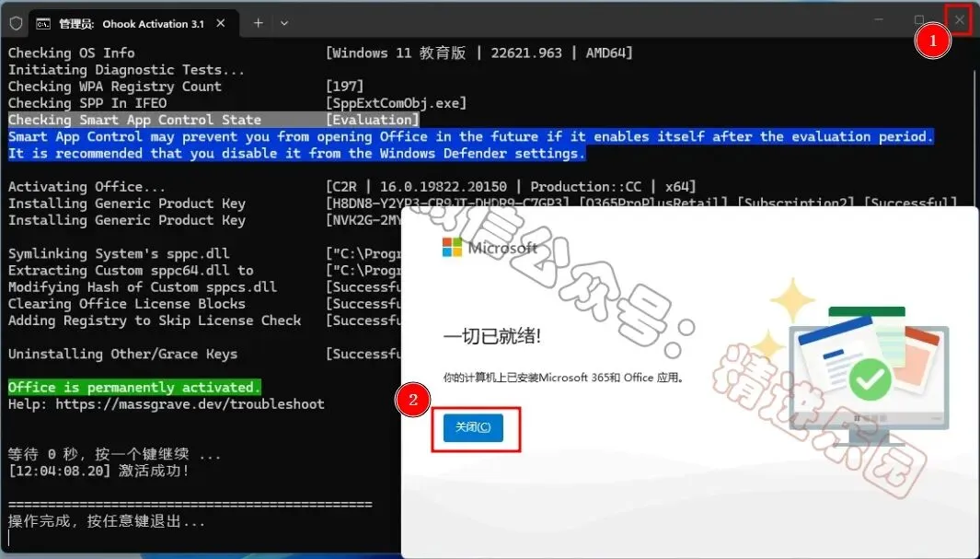Close the Ohook Activation 3.1 tab
The image size is (980, 559).
(221, 23)
